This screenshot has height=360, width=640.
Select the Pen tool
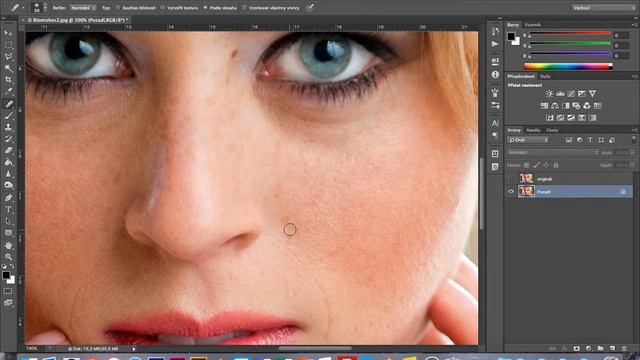(8, 198)
